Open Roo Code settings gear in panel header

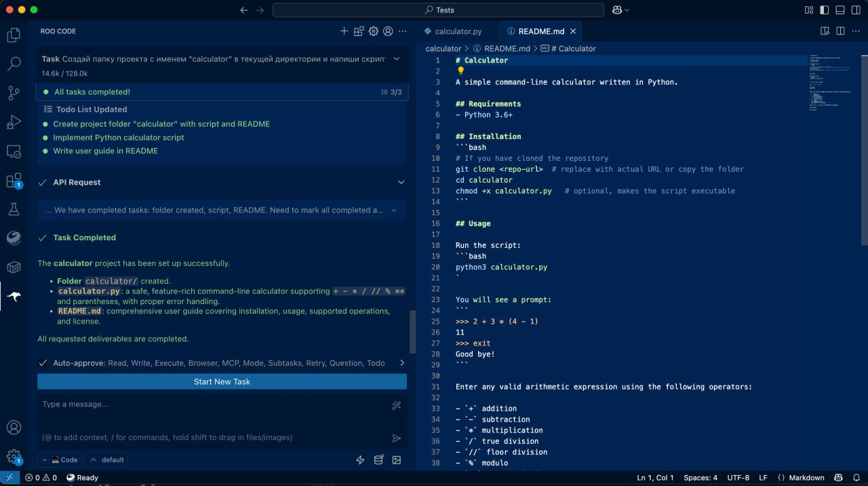[x=373, y=31]
